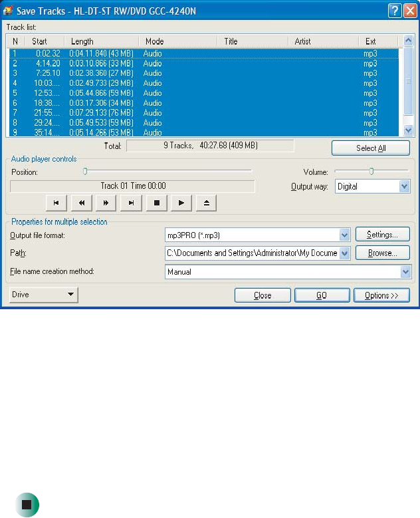Screen dimensions: 420x518
Task: Expand Options >> section
Action: tap(381, 295)
